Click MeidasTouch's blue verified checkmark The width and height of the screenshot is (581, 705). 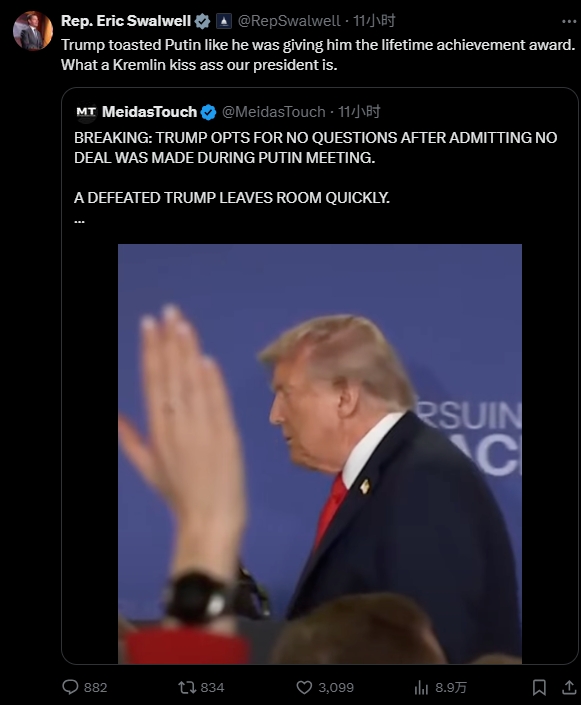point(208,112)
